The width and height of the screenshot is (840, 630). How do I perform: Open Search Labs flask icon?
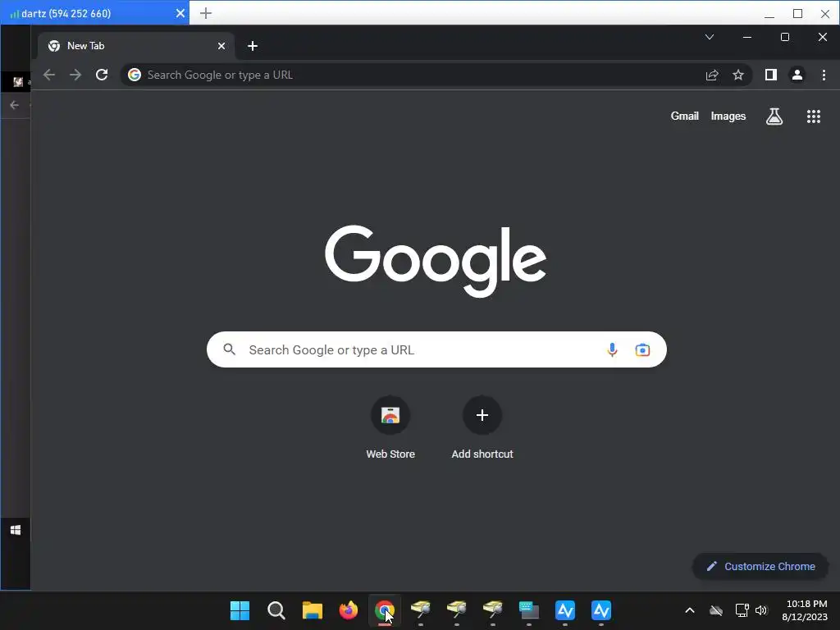774,116
